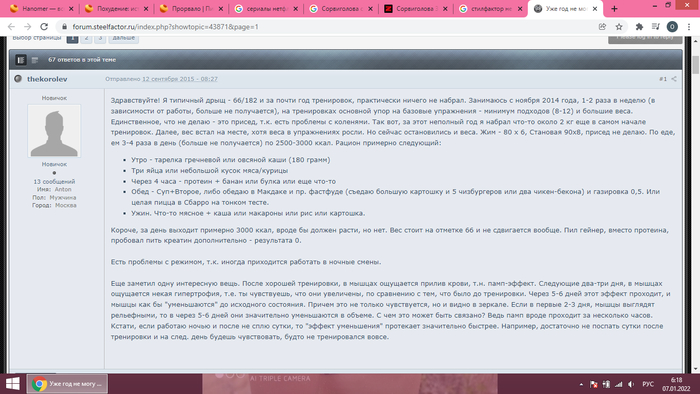Go to page 2 of the topic
This screenshot has height=394, width=700.
(x=87, y=38)
